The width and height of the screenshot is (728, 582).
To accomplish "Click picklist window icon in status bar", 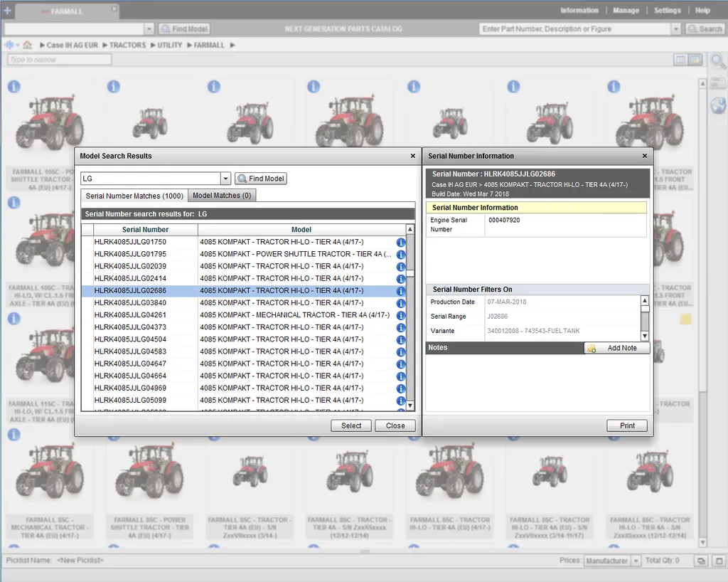I will (700, 561).
